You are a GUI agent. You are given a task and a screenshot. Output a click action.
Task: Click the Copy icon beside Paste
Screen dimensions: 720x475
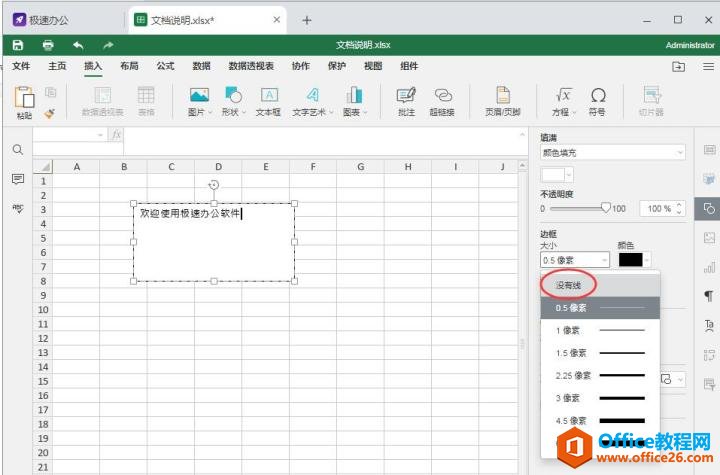click(51, 92)
